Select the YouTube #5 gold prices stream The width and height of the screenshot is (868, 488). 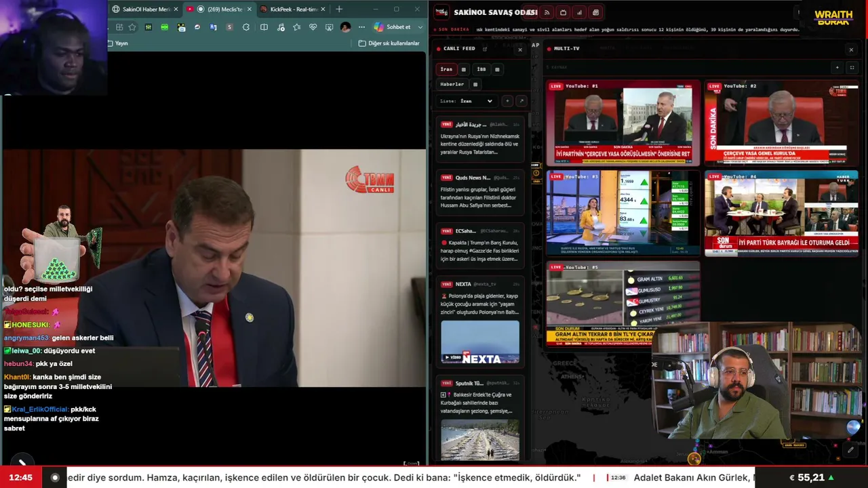623,303
